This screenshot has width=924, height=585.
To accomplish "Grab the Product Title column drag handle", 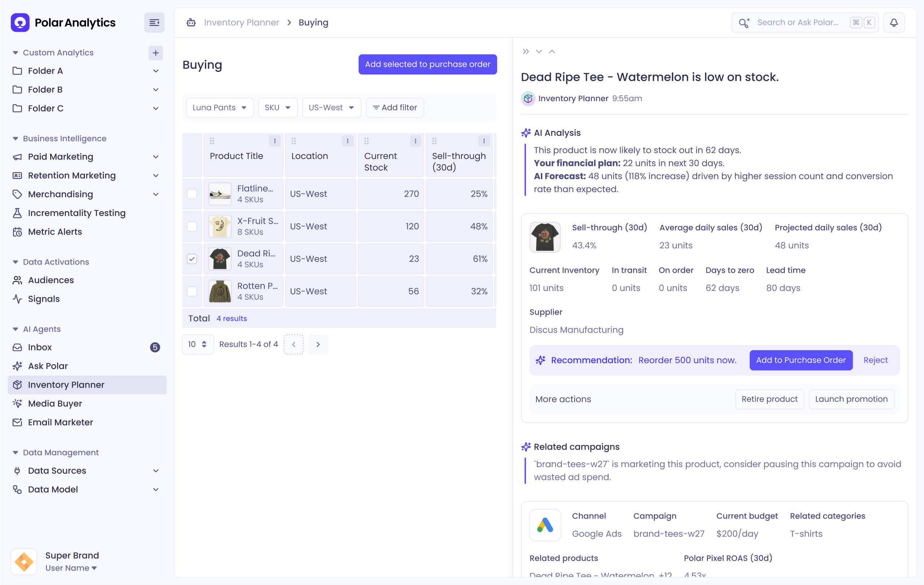I will point(212,141).
